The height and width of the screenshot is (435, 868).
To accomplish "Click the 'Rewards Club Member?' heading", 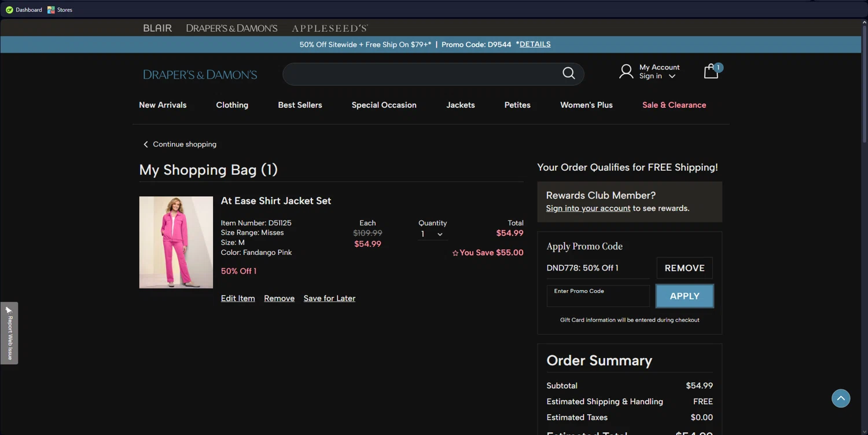I will tap(601, 195).
